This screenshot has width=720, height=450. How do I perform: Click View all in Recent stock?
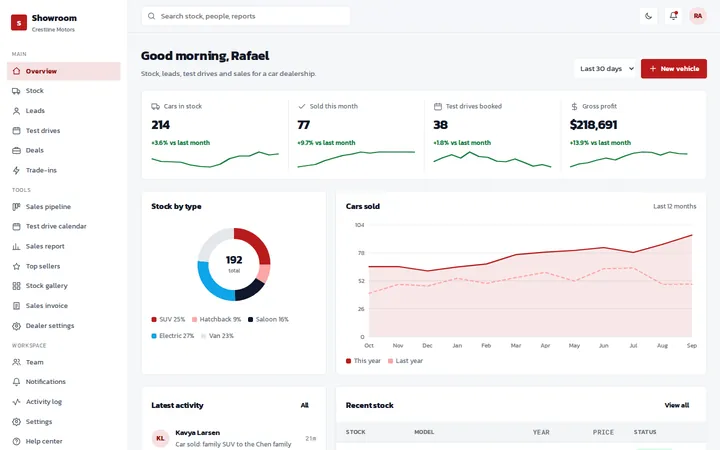coord(677,405)
